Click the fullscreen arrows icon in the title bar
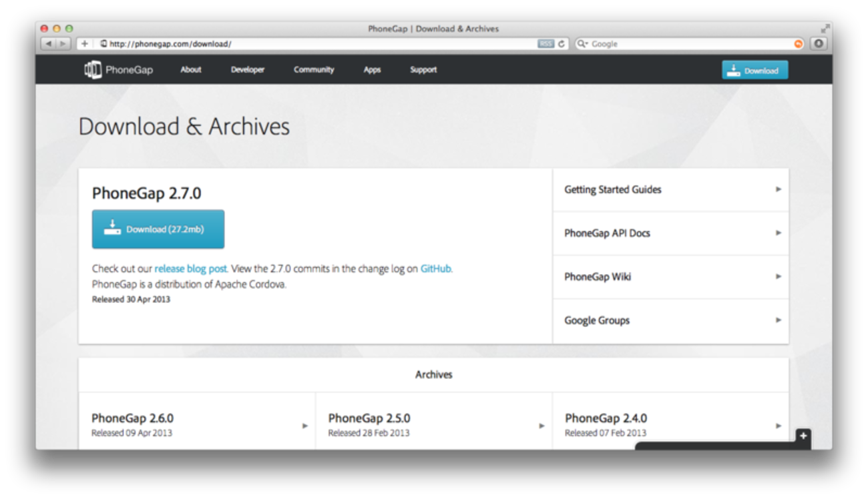The height and width of the screenshot is (499, 868). pyautogui.click(x=825, y=29)
